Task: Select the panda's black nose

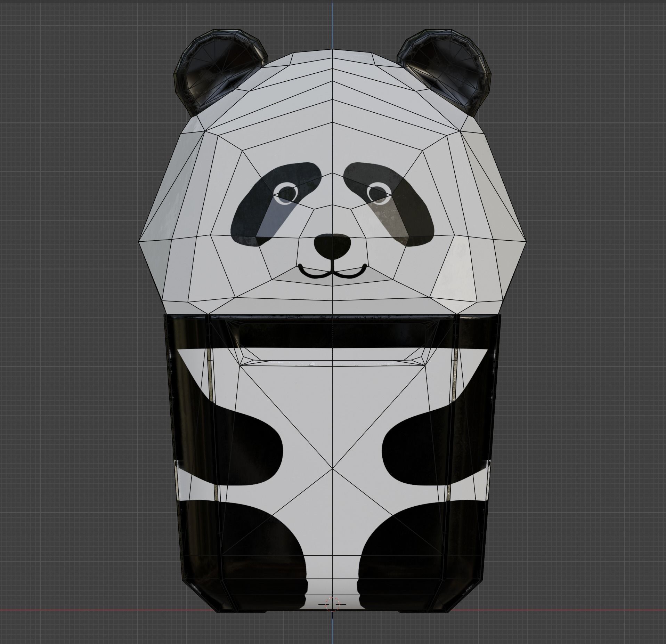Action: point(332,247)
